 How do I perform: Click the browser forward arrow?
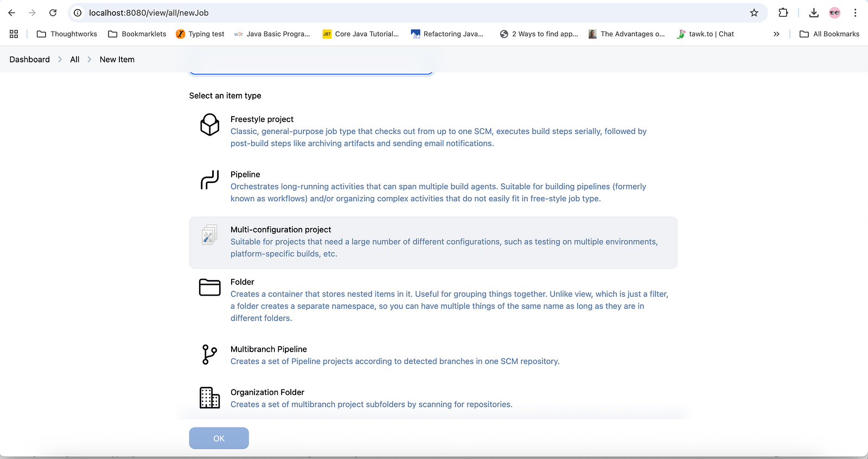(x=32, y=12)
